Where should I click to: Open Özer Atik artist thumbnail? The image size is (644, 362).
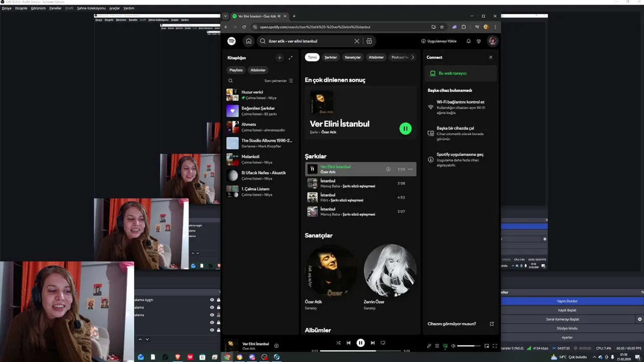pos(331,270)
